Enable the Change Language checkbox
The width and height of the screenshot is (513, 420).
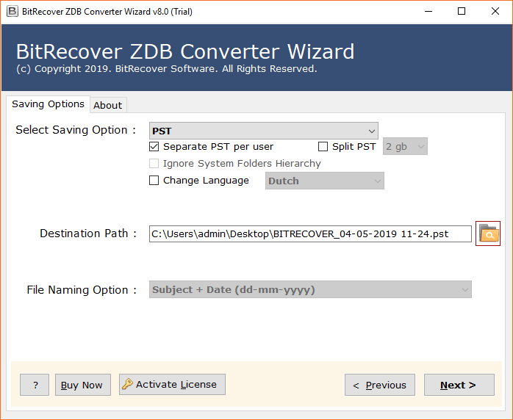154,181
